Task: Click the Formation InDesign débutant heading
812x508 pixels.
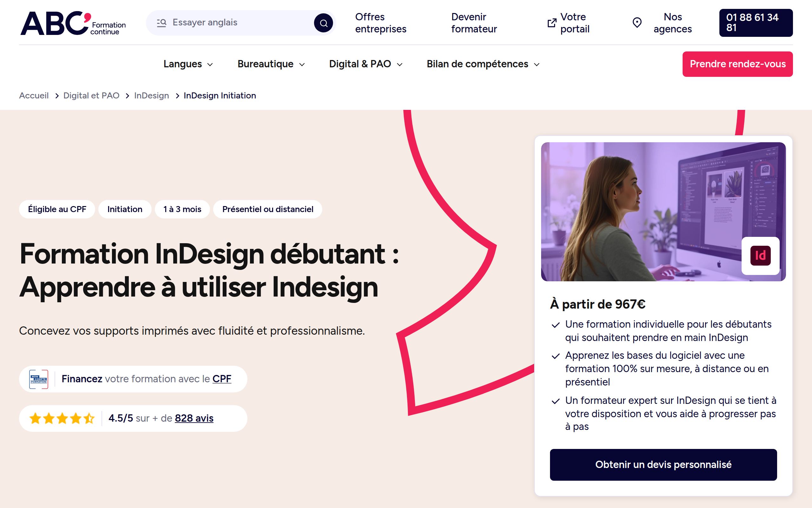Action: coord(209,271)
